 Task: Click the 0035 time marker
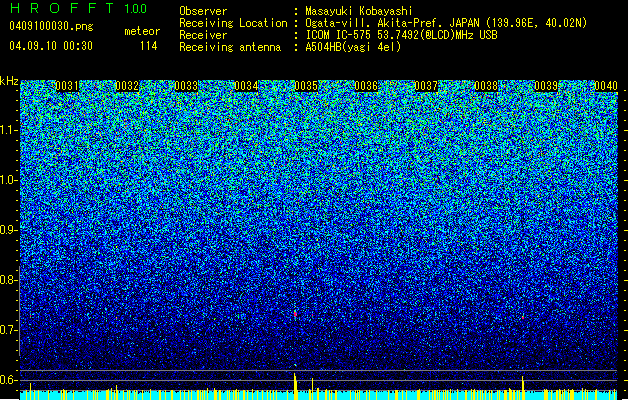pyautogui.click(x=306, y=86)
